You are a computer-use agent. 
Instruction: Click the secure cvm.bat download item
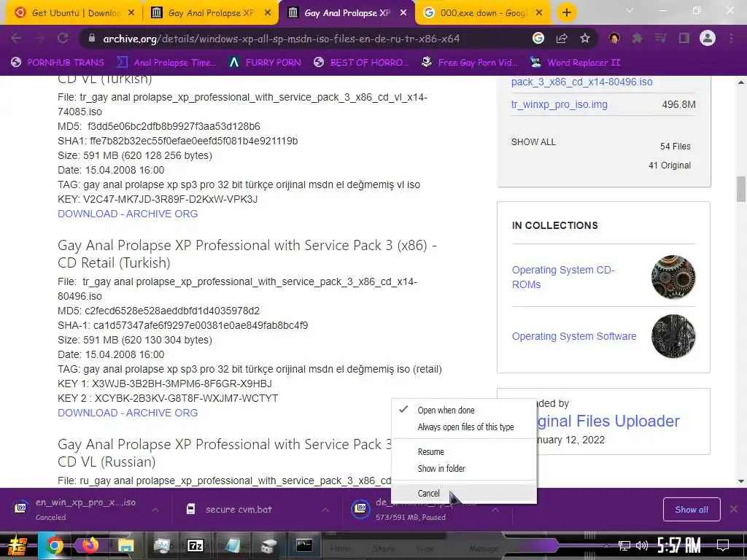(239, 510)
